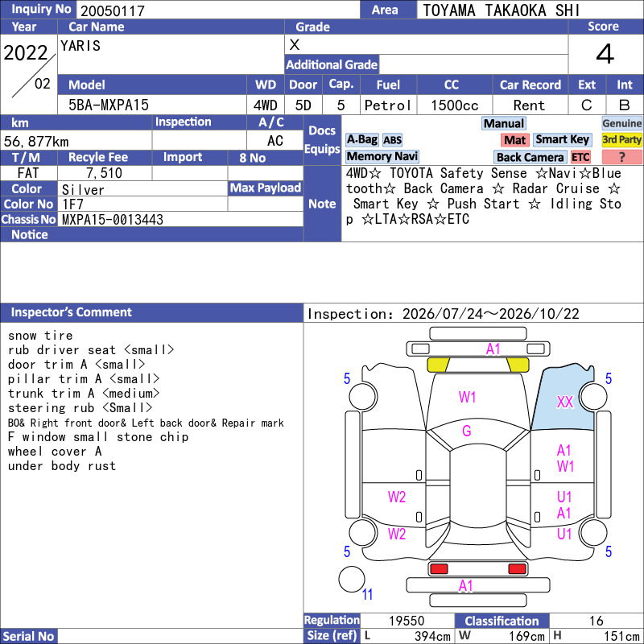Click the Score value 4
644x644 pixels.
605,54
